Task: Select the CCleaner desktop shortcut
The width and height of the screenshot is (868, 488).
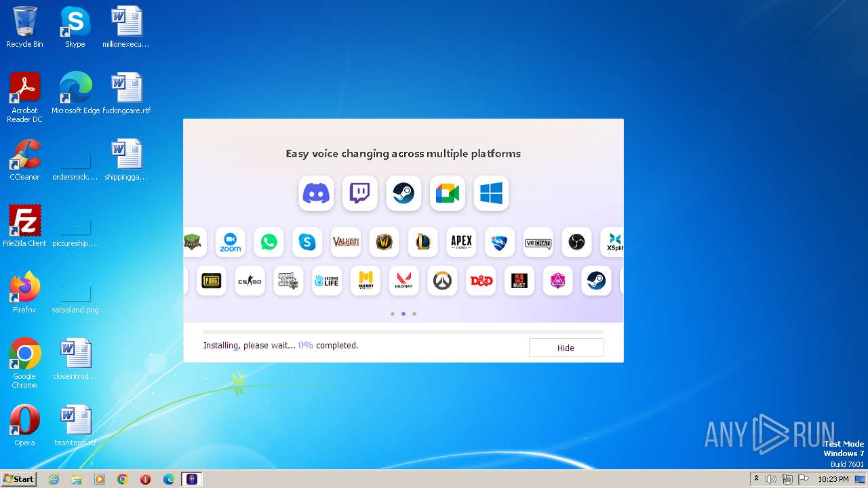Action: (x=24, y=160)
